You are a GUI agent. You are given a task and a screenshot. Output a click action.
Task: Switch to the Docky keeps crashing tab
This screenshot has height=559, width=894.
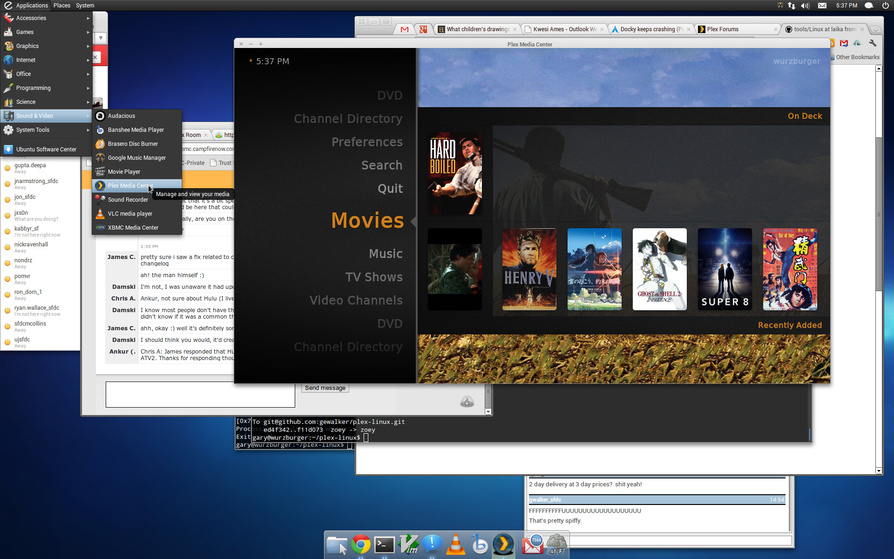(x=651, y=29)
